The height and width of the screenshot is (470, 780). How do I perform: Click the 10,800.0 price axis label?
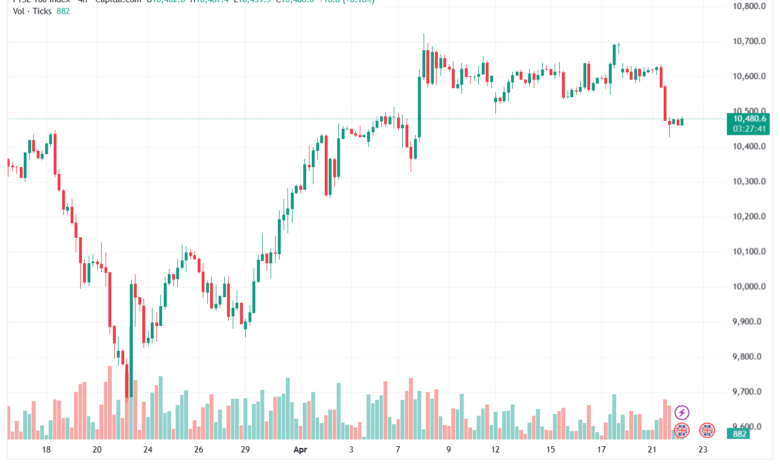pyautogui.click(x=749, y=6)
